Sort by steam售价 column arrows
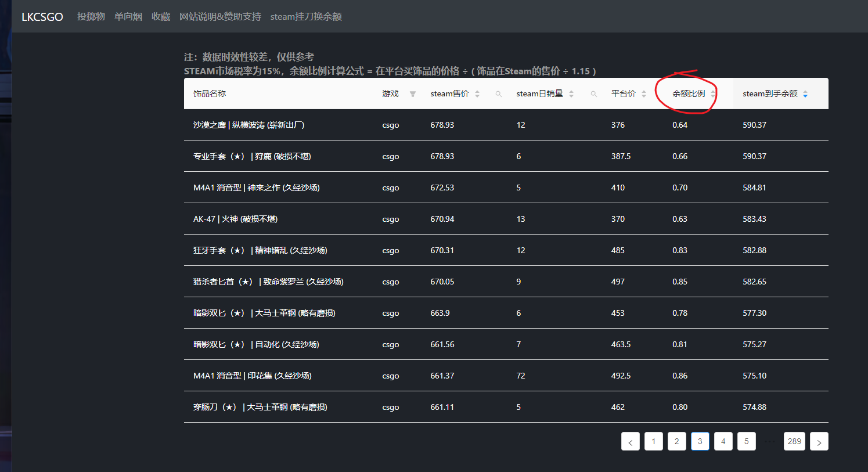The width and height of the screenshot is (868, 472). pos(477,94)
